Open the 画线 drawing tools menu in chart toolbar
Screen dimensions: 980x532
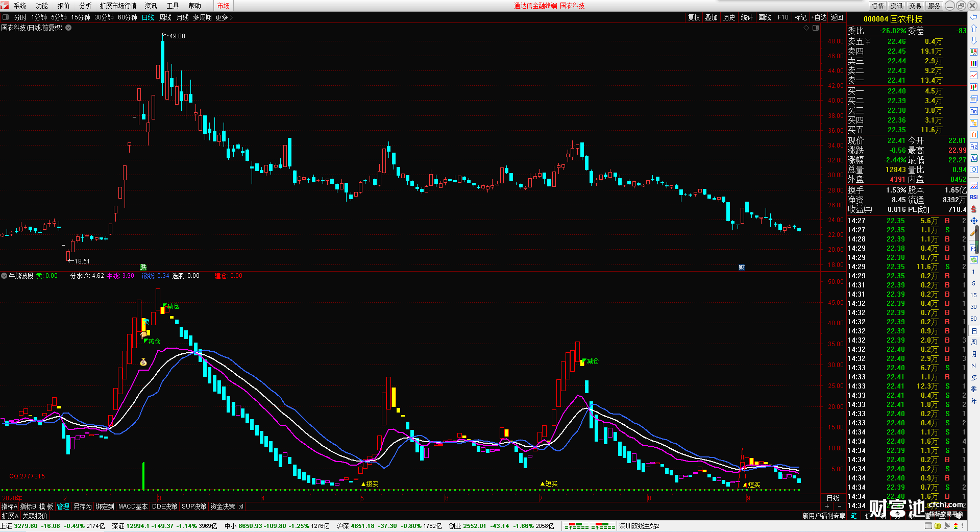765,17
